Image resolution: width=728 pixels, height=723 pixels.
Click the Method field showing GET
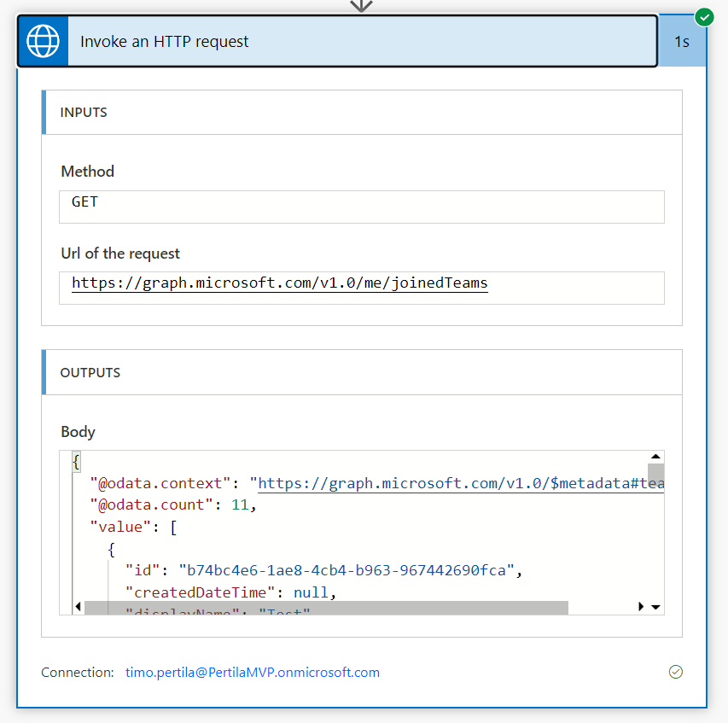[361, 206]
